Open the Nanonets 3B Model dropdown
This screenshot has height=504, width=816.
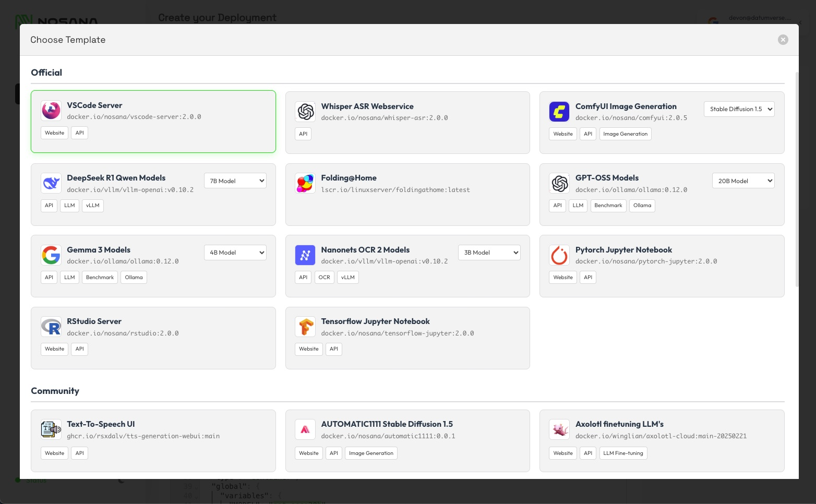coord(489,253)
